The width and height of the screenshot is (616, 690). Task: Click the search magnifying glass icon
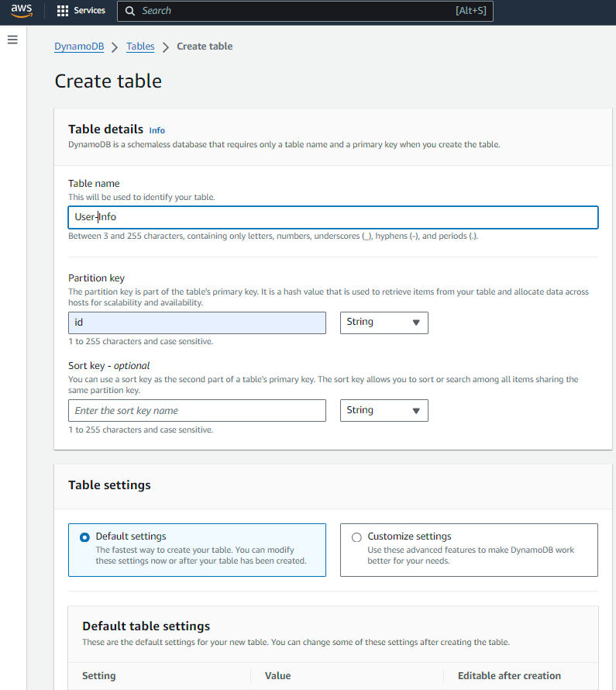(x=129, y=11)
